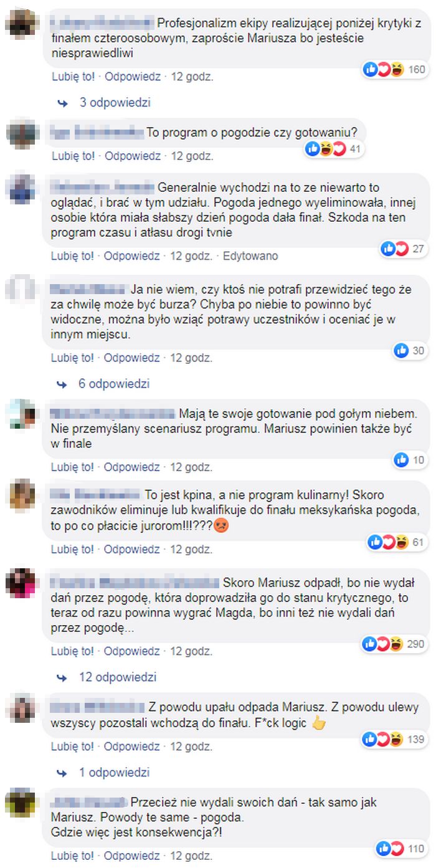Open reactions with count 160

pos(395,69)
